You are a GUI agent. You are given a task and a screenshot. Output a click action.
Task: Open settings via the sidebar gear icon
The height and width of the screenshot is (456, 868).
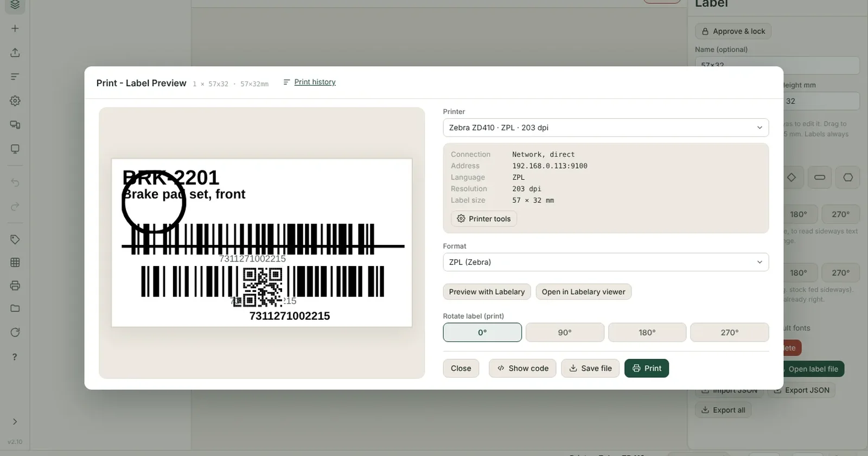pyautogui.click(x=15, y=101)
